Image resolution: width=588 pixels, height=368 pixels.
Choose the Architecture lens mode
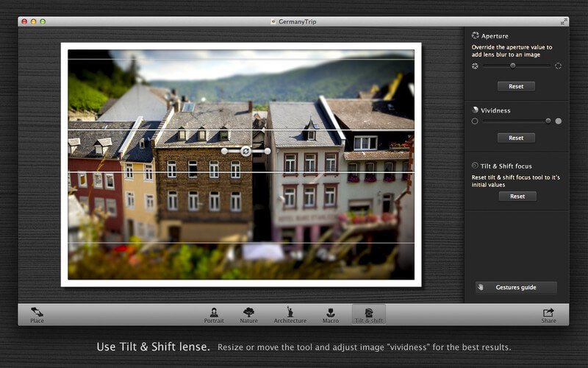290,314
